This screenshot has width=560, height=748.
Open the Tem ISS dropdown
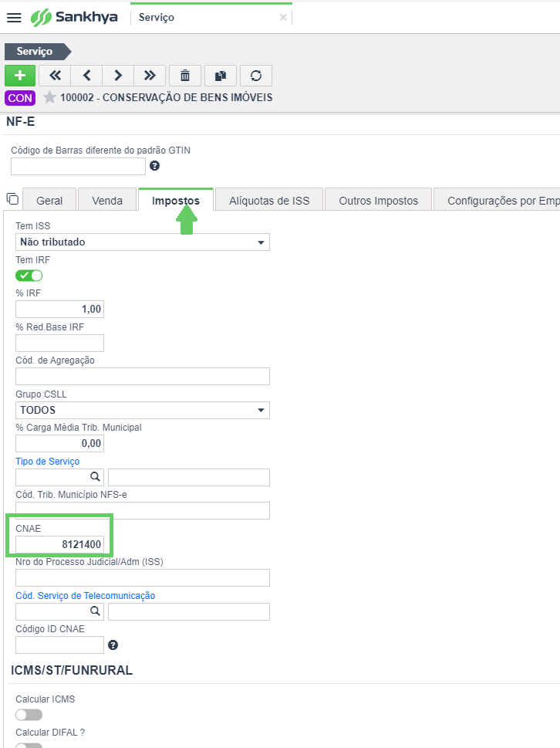[143, 242]
